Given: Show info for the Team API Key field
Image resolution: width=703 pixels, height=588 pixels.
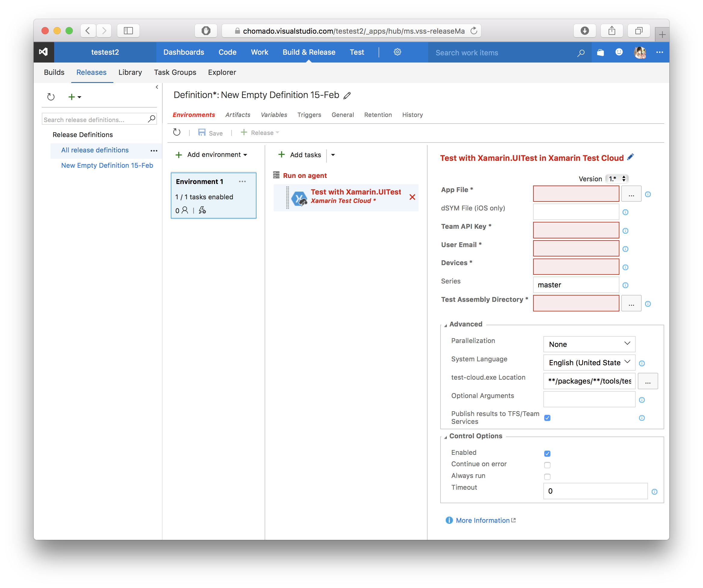Looking at the screenshot, I should (625, 231).
